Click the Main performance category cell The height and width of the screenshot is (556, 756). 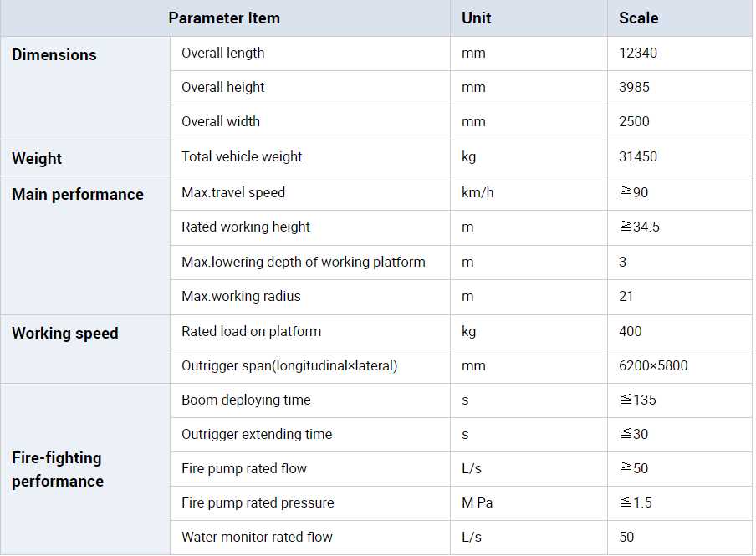(78, 195)
